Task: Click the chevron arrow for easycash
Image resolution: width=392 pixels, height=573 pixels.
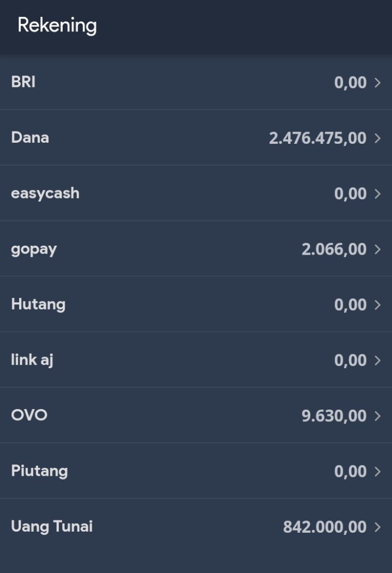Action: tap(377, 194)
